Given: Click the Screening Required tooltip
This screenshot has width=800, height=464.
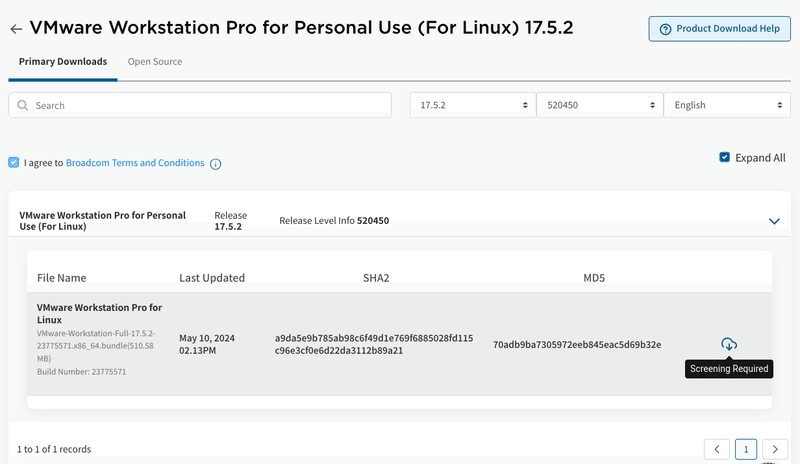Looking at the screenshot, I should coord(729,369).
